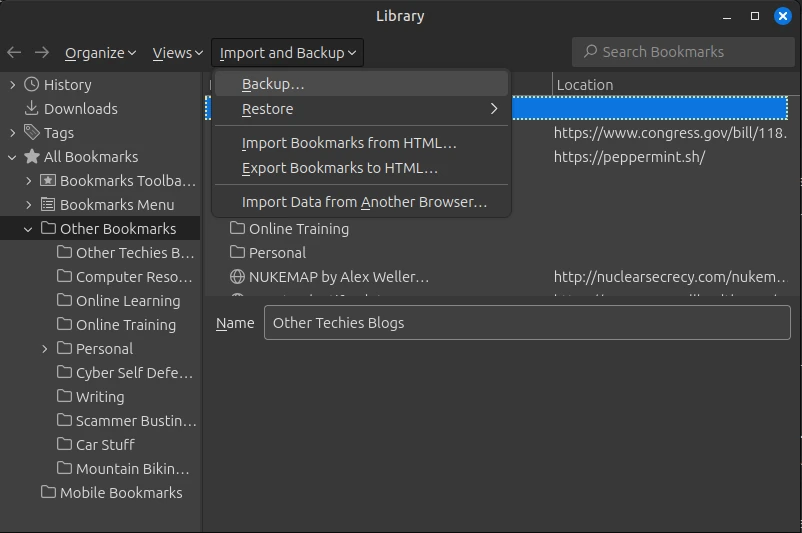Image resolution: width=802 pixels, height=533 pixels.
Task: Expand the Bookmarks Menu node
Action: [x=29, y=205]
